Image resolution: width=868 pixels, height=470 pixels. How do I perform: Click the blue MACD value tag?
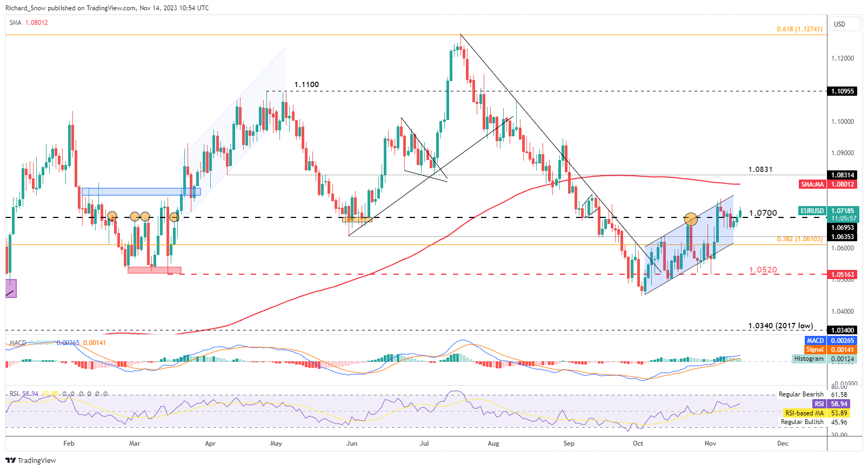[843, 341]
